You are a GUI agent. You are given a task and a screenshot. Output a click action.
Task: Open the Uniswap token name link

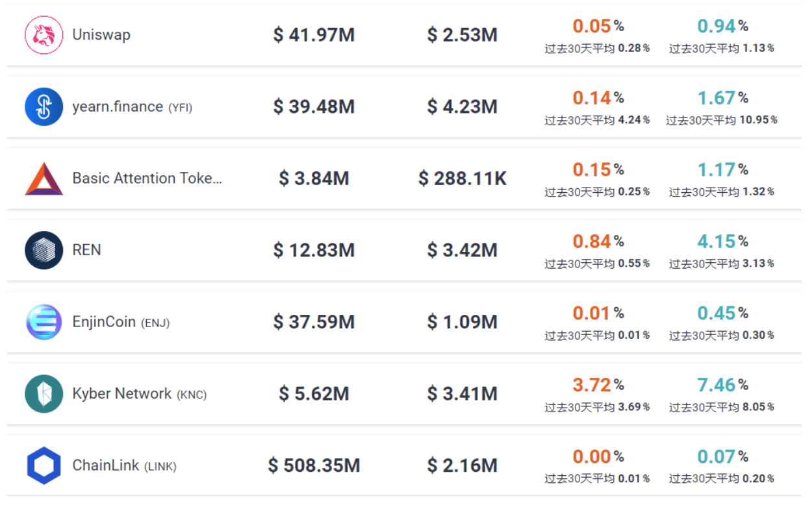coord(101,34)
